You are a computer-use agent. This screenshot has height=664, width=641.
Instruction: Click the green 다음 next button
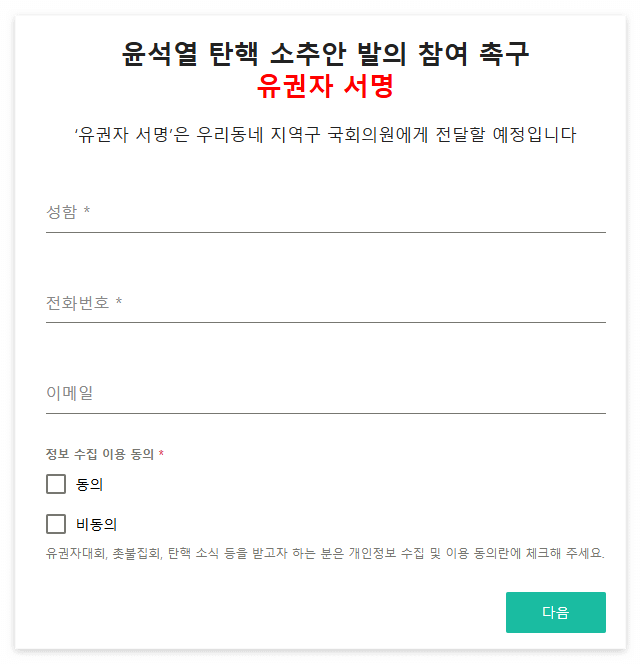click(x=555, y=612)
